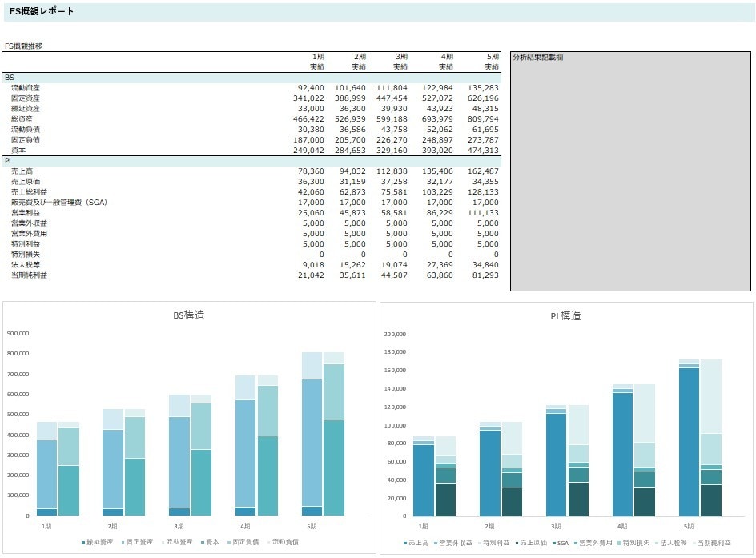Viewport: 756px width, 558px height.
Task: Click the 売上原価 legend entry in PL chart
Action: [531, 543]
